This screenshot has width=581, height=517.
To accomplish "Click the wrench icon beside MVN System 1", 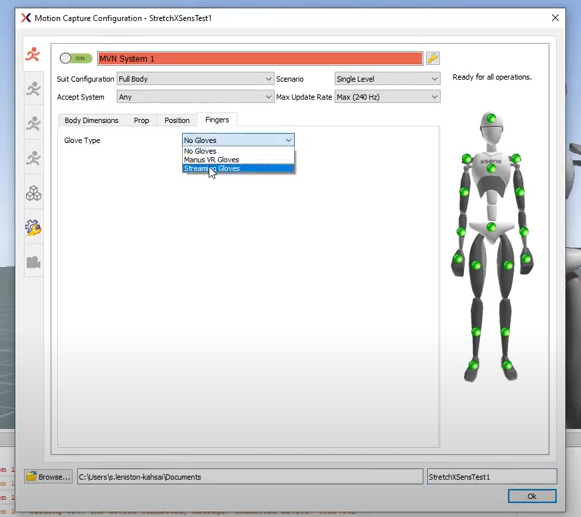I will tap(433, 58).
